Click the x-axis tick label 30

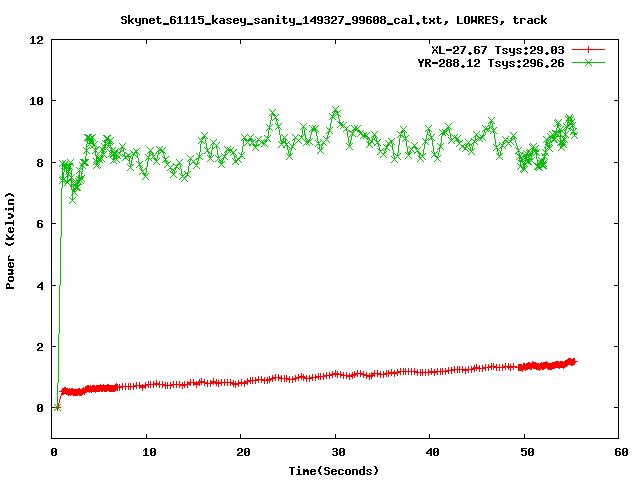tap(335, 452)
